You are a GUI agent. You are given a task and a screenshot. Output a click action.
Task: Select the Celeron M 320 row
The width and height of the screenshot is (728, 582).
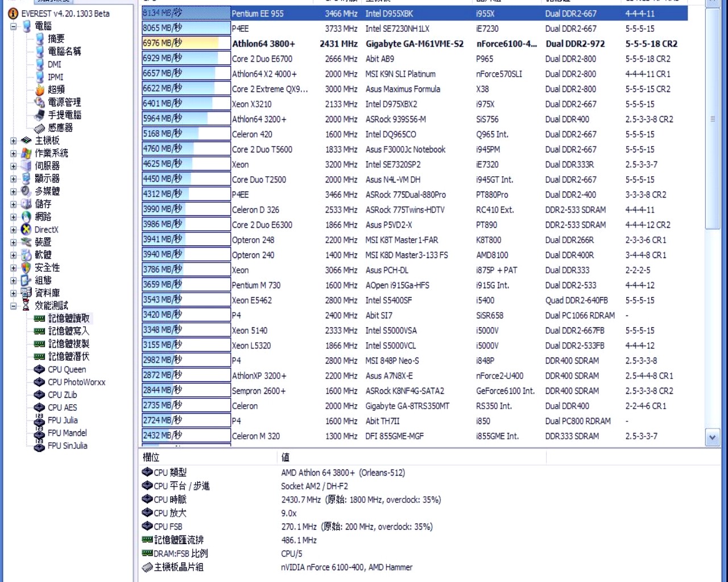pyautogui.click(x=414, y=436)
